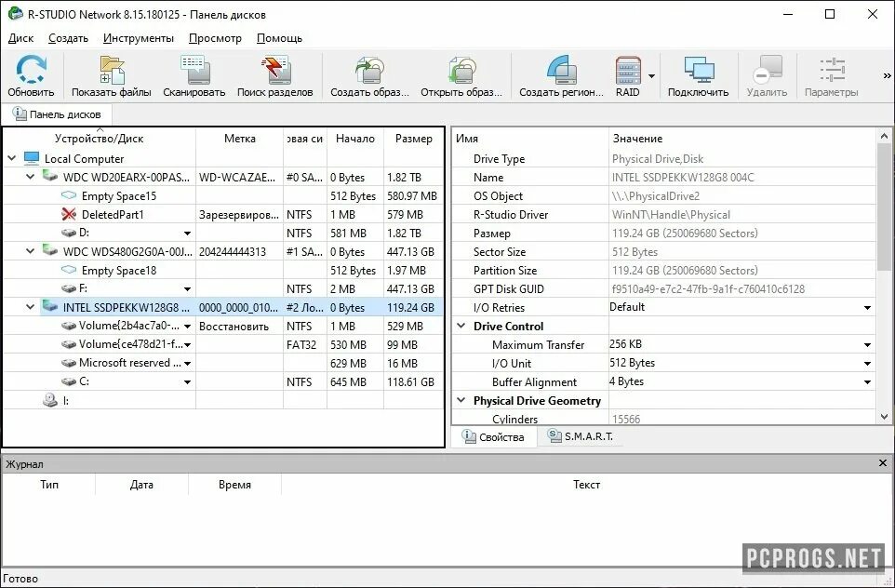Open the dropdown arrow for volume C:
This screenshot has height=588, width=895.
(187, 382)
